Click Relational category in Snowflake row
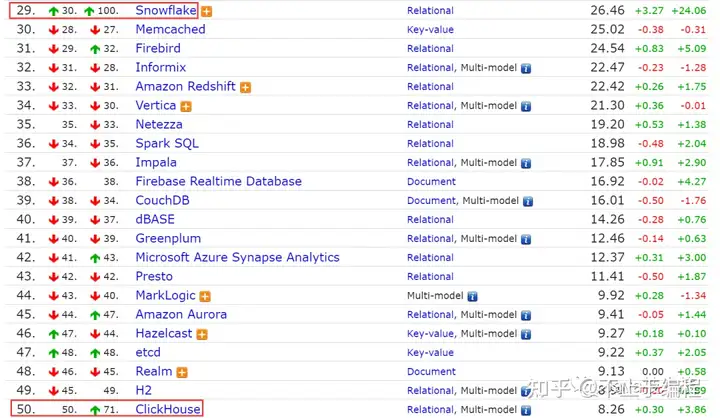The image size is (720, 418). tap(430, 11)
